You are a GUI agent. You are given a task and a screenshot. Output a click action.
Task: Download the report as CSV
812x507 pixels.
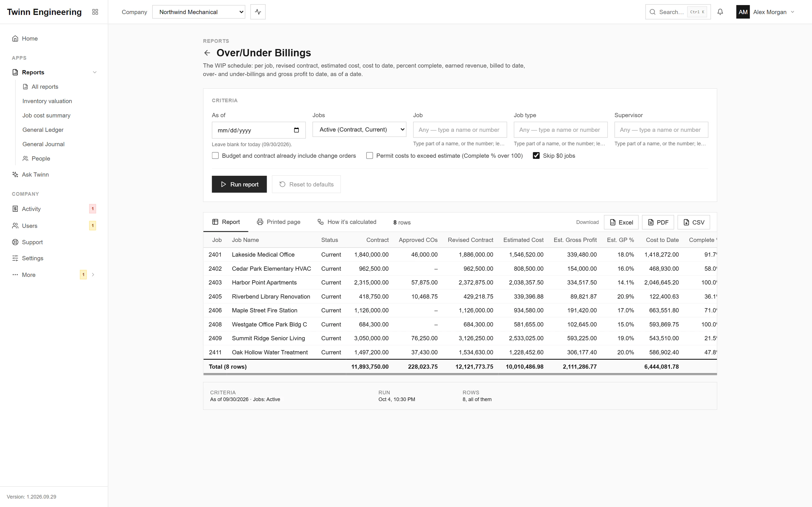(694, 222)
